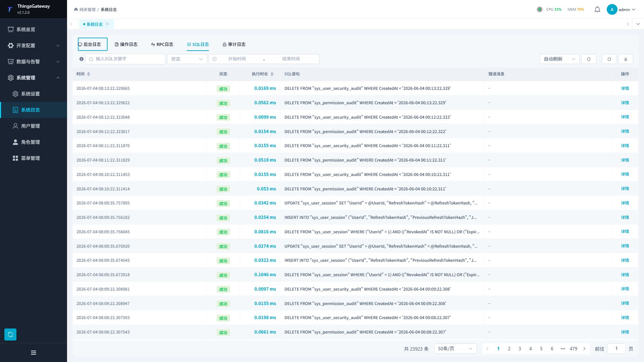Click the teal refresh button in sidebar
This screenshot has width=644, height=362.
pos(10,334)
